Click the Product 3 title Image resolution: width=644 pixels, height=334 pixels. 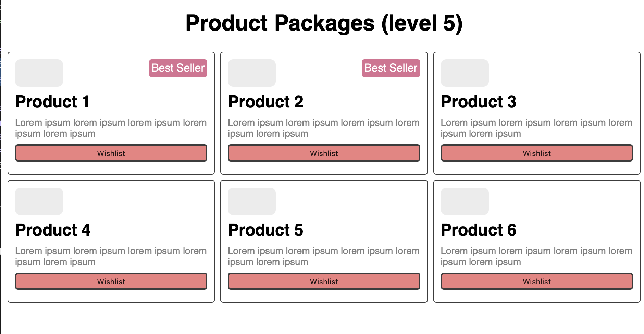click(x=478, y=102)
